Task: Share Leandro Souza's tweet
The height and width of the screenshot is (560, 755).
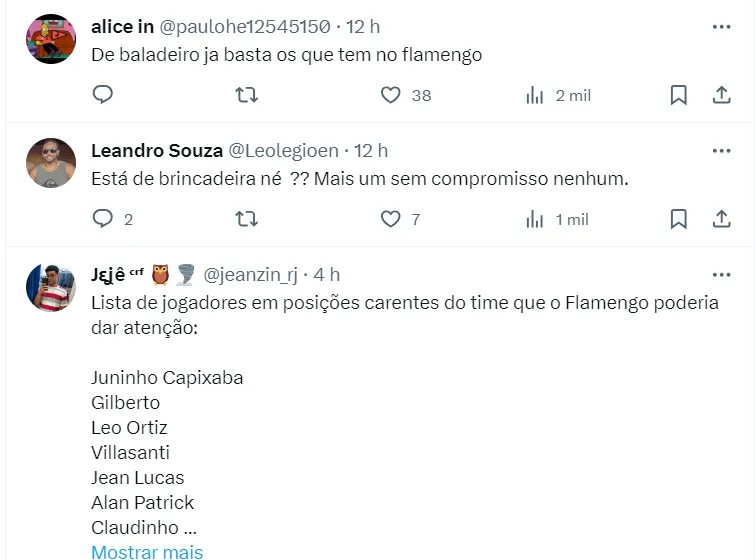Action: [721, 219]
